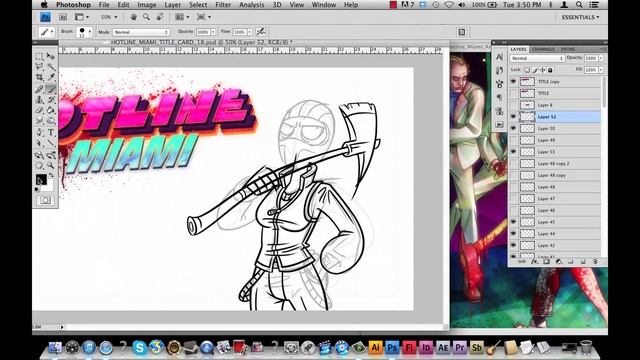
Task: Hide Layer 50 eye icon
Action: pos(513,128)
